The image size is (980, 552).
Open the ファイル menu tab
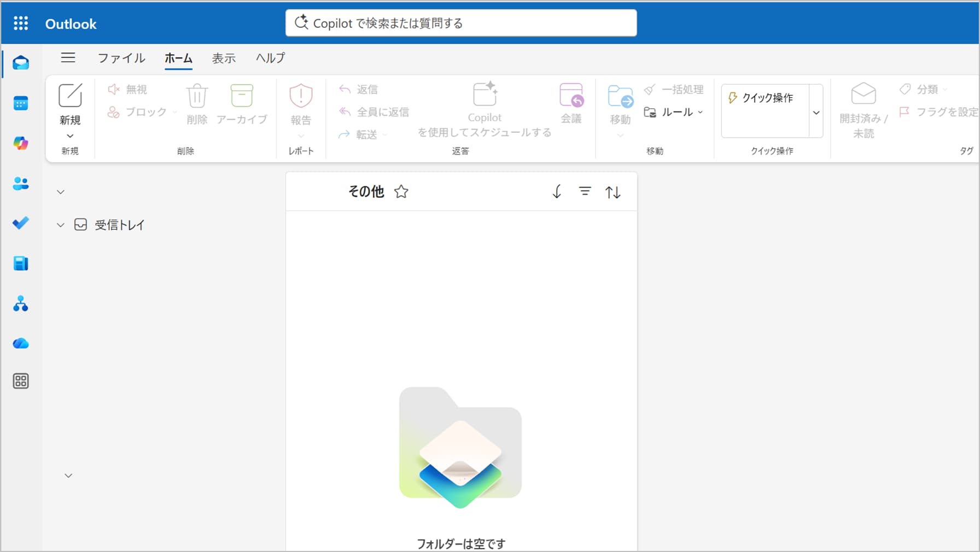[121, 58]
